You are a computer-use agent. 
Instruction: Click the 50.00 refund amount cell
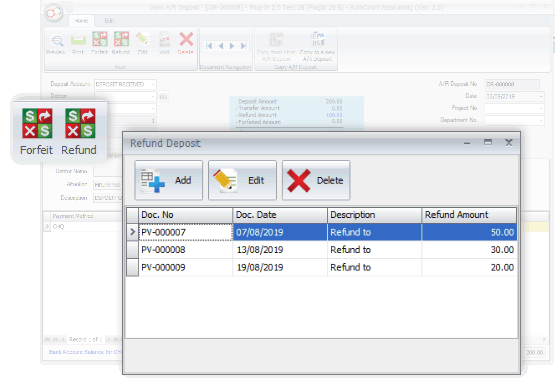pos(469,232)
